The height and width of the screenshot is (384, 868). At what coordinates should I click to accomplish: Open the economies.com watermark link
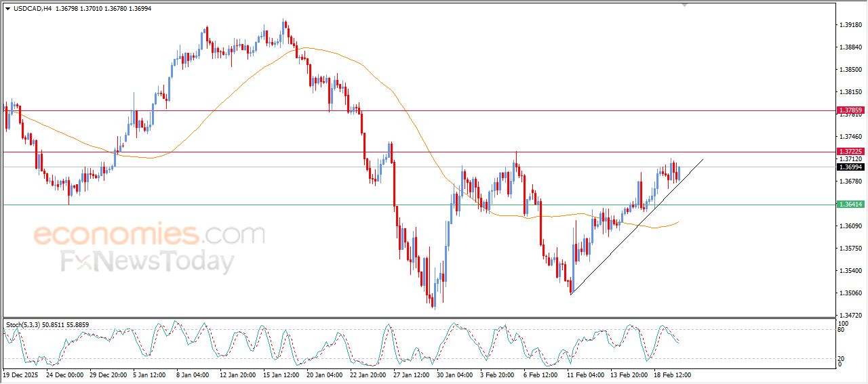(x=149, y=234)
